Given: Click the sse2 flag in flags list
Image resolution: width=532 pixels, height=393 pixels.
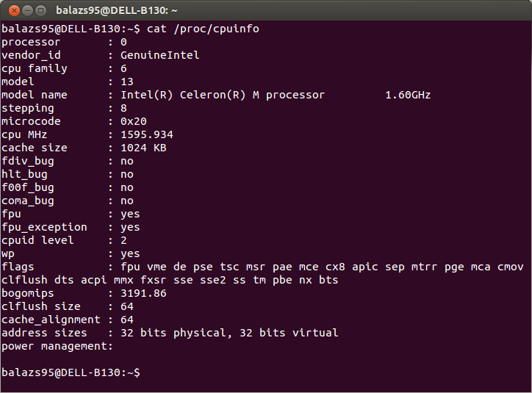Looking at the screenshot, I should coord(213,280).
